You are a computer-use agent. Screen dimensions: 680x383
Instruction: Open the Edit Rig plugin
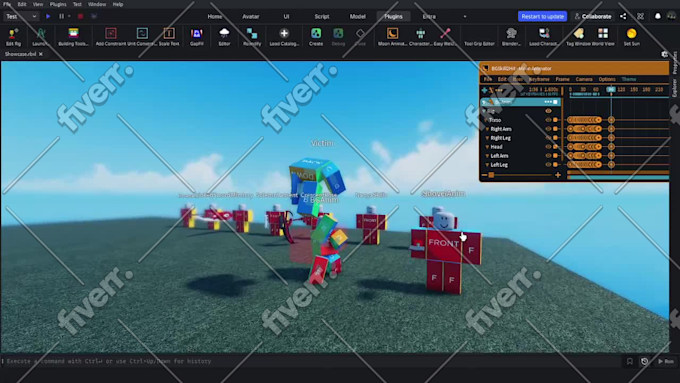click(x=13, y=37)
